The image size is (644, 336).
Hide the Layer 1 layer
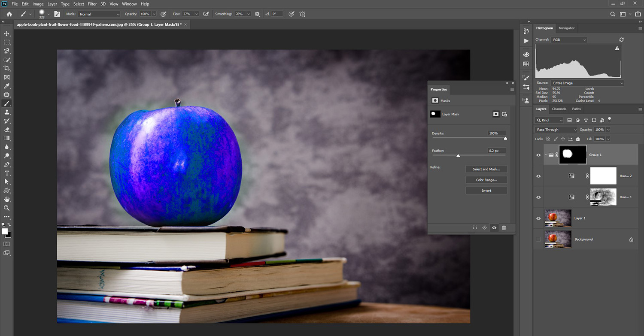538,218
